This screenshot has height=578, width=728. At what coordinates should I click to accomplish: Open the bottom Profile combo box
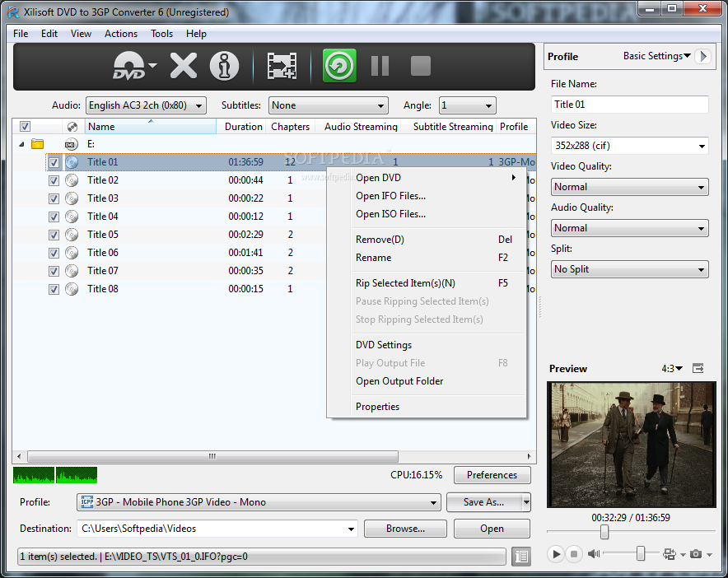point(259,502)
